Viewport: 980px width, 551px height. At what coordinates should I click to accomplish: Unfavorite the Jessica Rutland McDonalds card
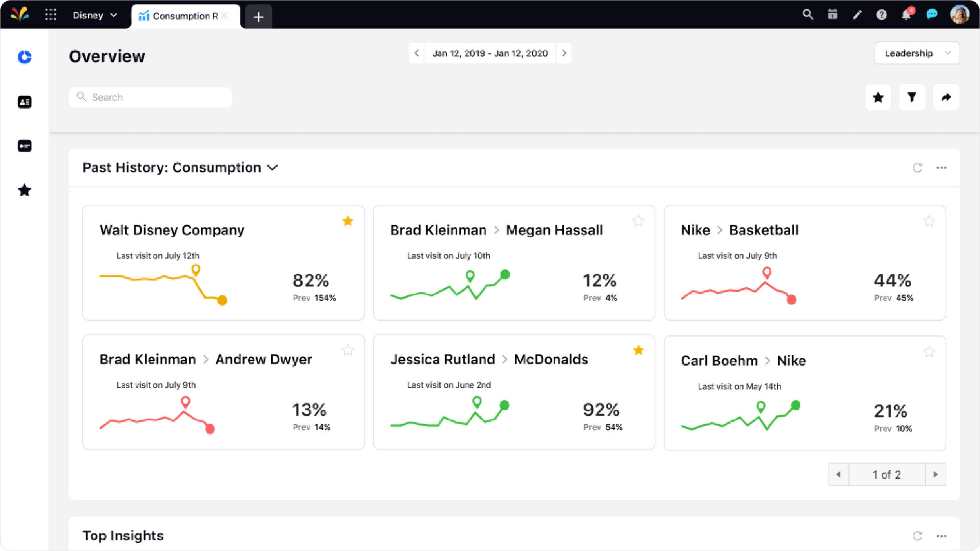pyautogui.click(x=639, y=350)
